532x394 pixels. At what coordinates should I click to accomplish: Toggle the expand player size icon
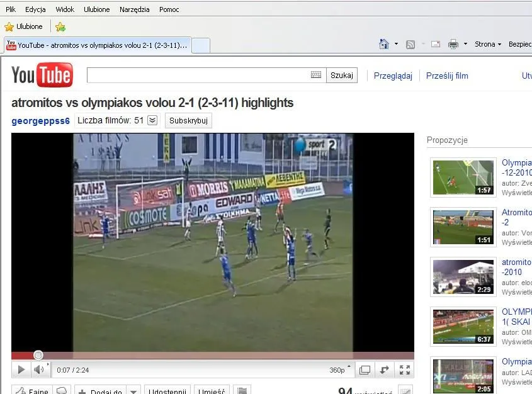364,370
